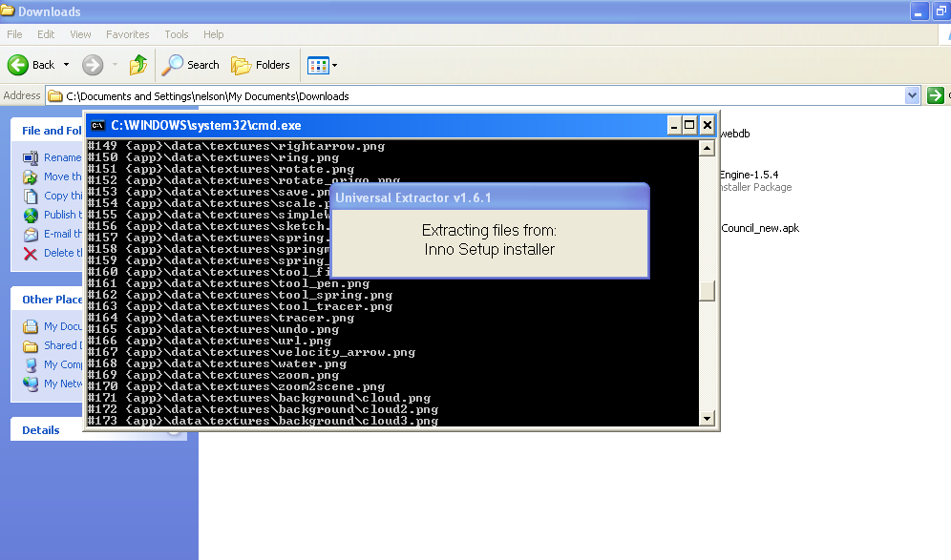Screen dimensions: 951x560
Task: Click the Shared Documents folder icon
Action: click(x=31, y=346)
